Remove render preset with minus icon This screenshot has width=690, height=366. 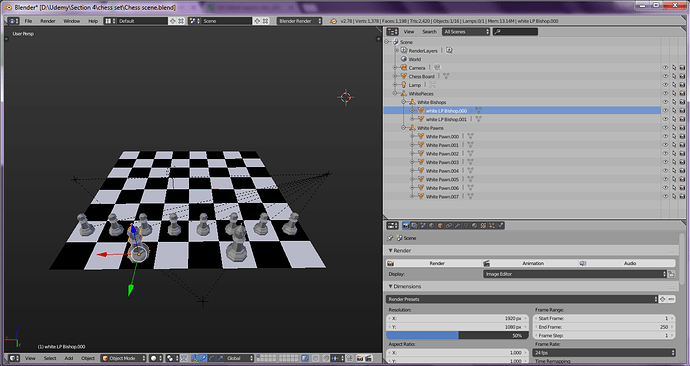pos(671,299)
